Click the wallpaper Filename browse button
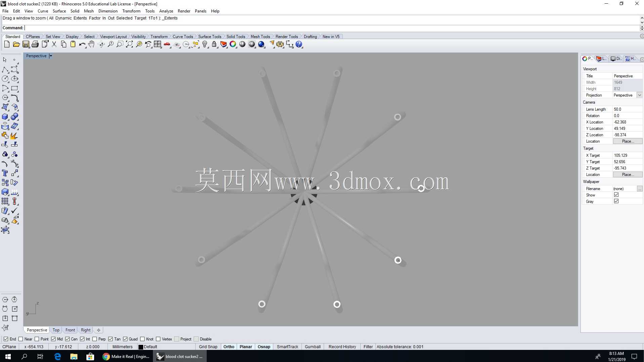This screenshot has height=362, width=644. pos(640,189)
